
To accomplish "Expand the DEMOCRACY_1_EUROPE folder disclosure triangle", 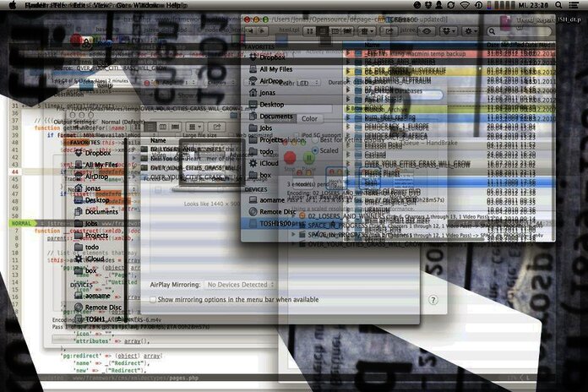I will (x=348, y=127).
